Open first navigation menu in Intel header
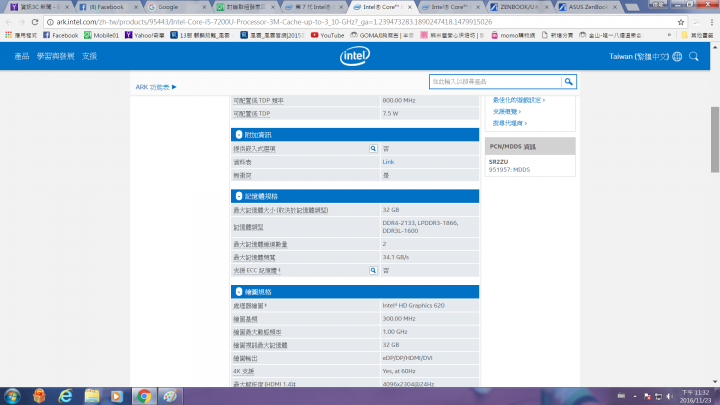 click(22, 56)
